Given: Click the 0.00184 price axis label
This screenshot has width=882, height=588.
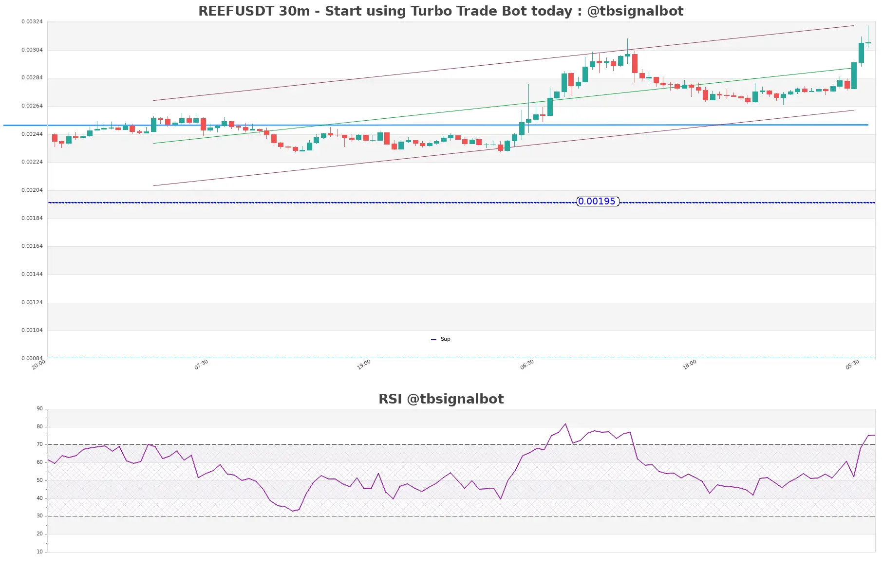Looking at the screenshot, I should 32,219.
